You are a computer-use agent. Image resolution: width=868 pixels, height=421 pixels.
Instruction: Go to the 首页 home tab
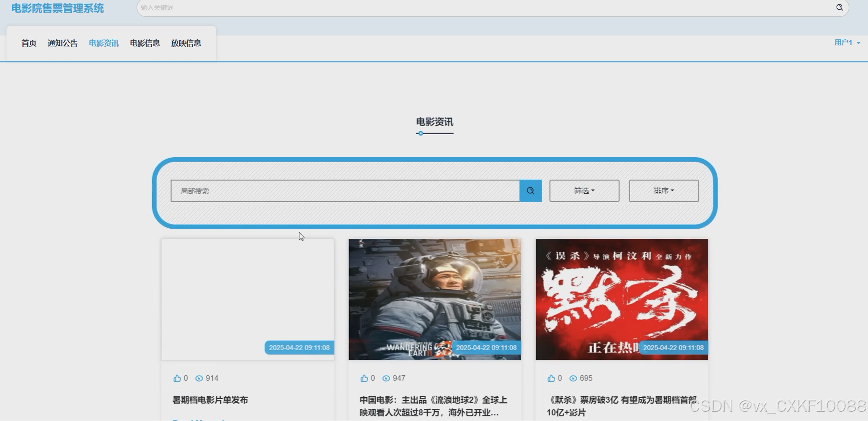click(x=29, y=43)
